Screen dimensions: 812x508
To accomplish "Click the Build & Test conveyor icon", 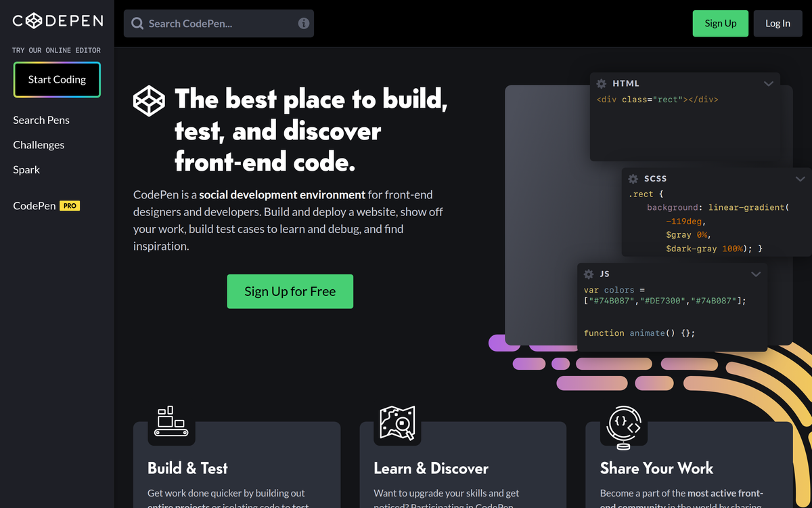I will coord(171,421).
